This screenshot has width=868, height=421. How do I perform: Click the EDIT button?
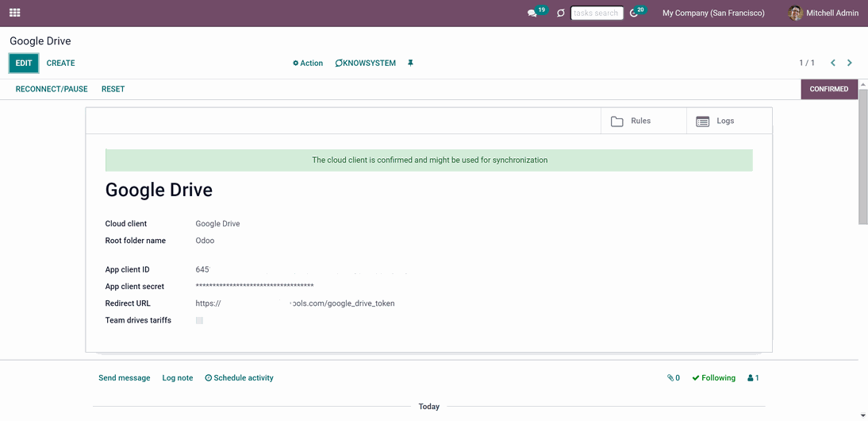(x=24, y=64)
